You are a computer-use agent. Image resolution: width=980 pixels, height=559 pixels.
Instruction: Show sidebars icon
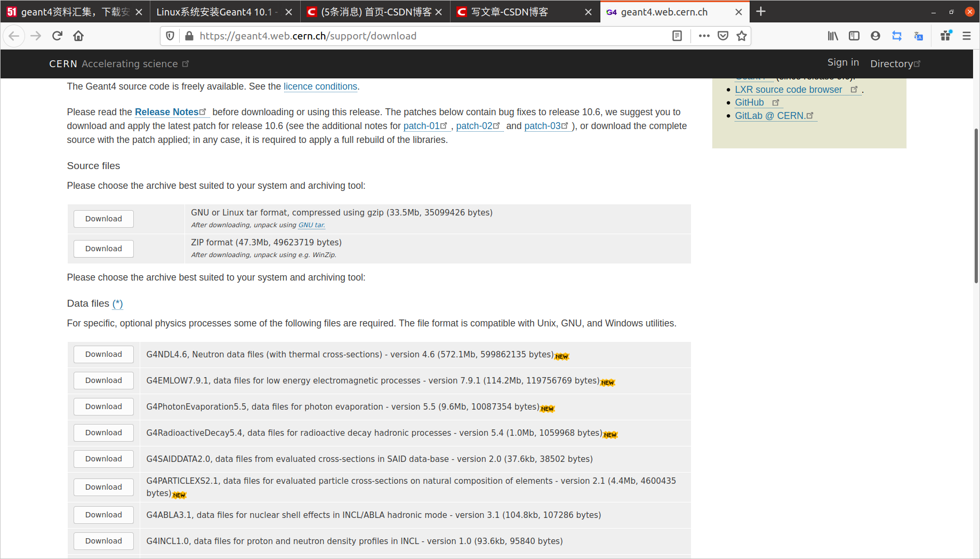point(854,36)
